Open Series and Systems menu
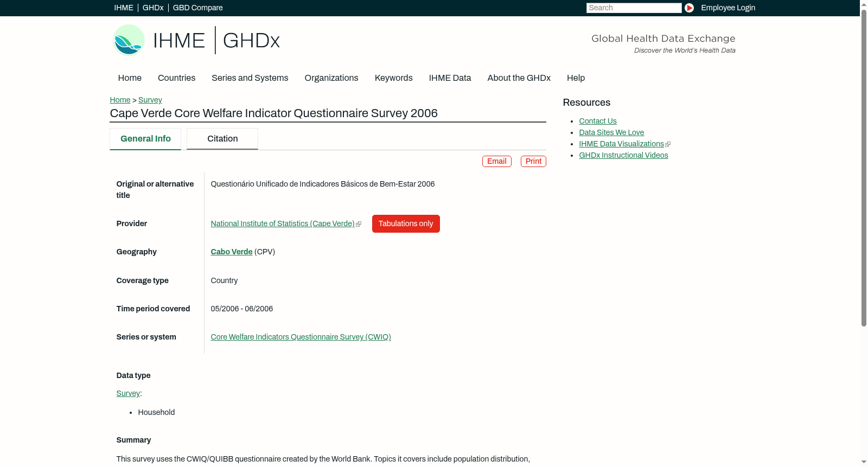The height and width of the screenshot is (467, 868). [250, 78]
